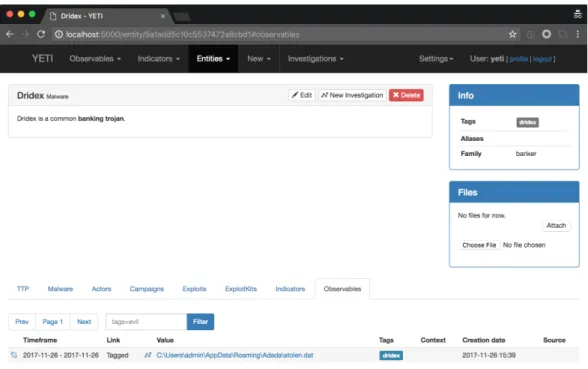Click the Edit button for Dridex

pyautogui.click(x=302, y=95)
